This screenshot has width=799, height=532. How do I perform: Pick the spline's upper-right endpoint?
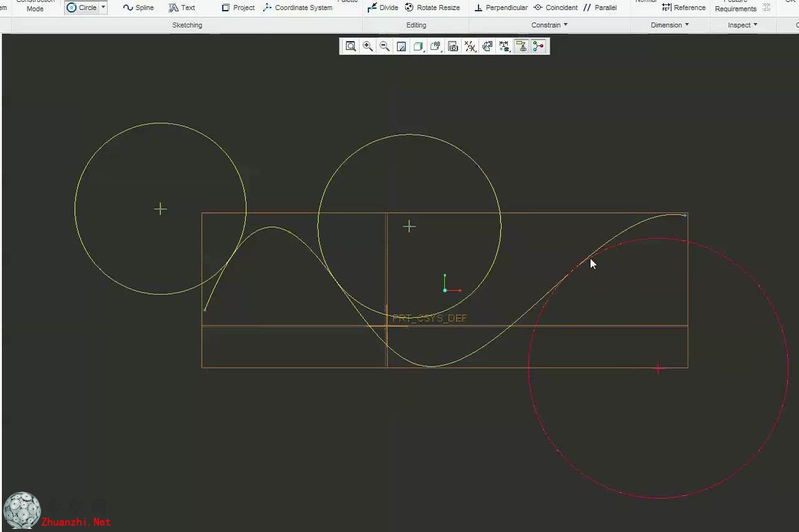point(685,215)
